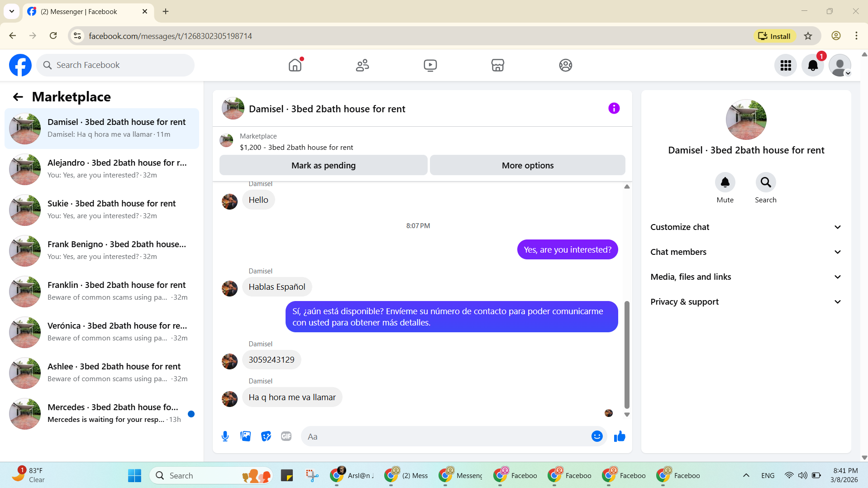Click the Windows taskbar Search box
868x488 pixels.
(211, 475)
